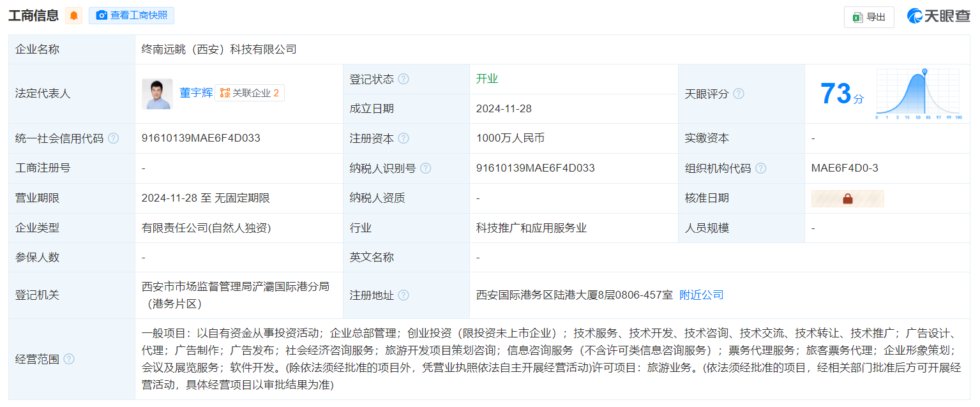Click the help icon beside 注册地址
This screenshot has width=980, height=407.
coord(402,295)
